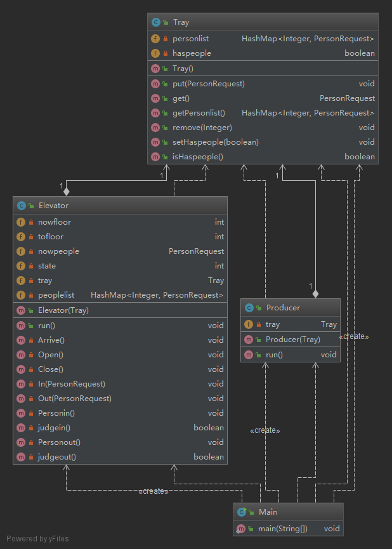Click the «create» label below Producer

pyautogui.click(x=265, y=431)
